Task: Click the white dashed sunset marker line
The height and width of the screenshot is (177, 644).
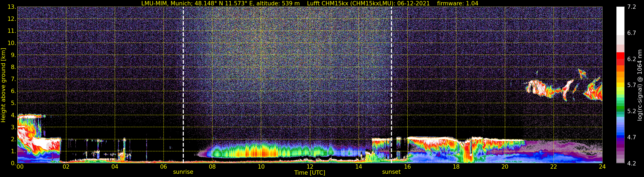Action: tap(391, 85)
